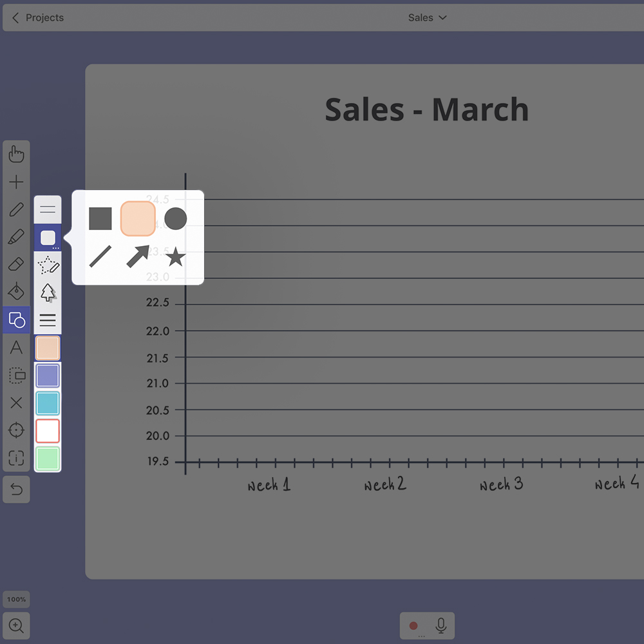Viewport: 644px width, 644px height.
Task: Click the 20.5 axis value
Action: [158, 410]
